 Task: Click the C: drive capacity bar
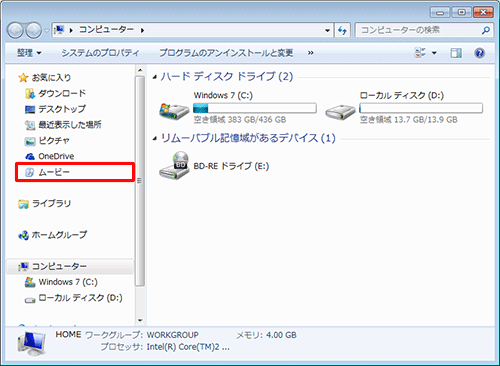click(255, 108)
